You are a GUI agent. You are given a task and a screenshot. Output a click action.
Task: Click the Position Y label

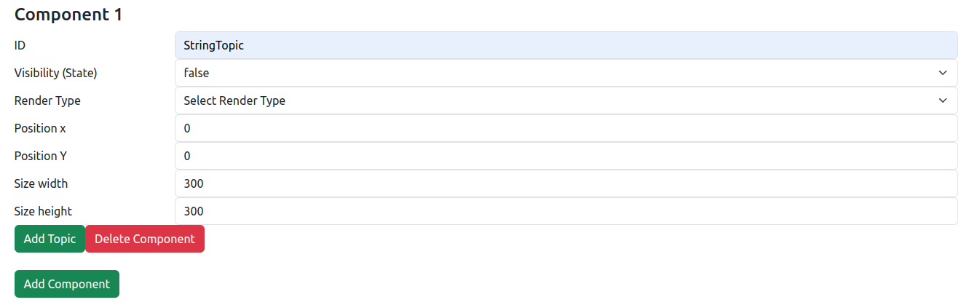tap(40, 156)
